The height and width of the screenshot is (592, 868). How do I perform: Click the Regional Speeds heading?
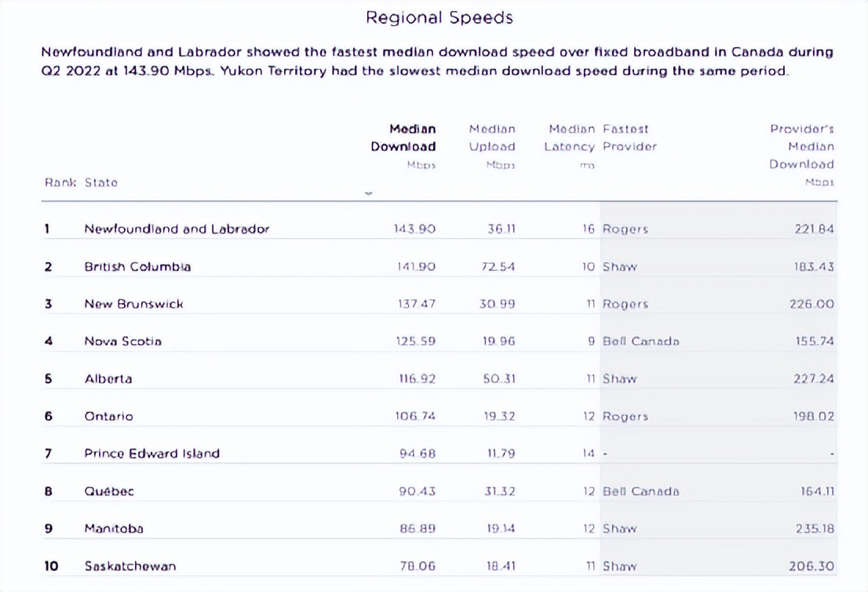439,17
